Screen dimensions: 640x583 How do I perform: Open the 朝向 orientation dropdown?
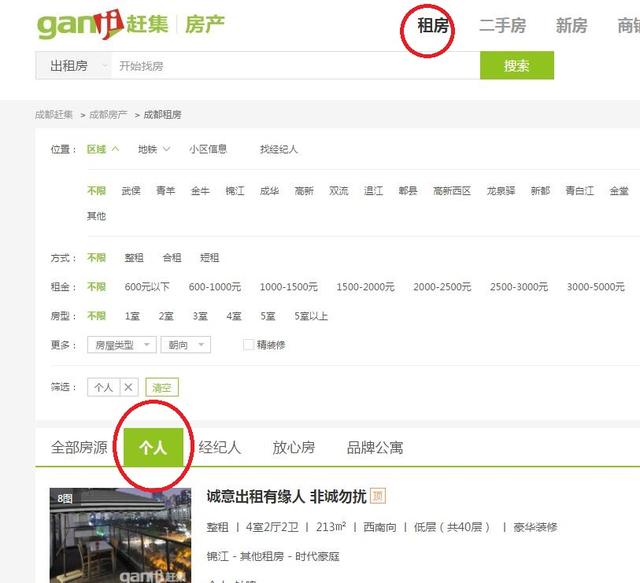click(185, 345)
